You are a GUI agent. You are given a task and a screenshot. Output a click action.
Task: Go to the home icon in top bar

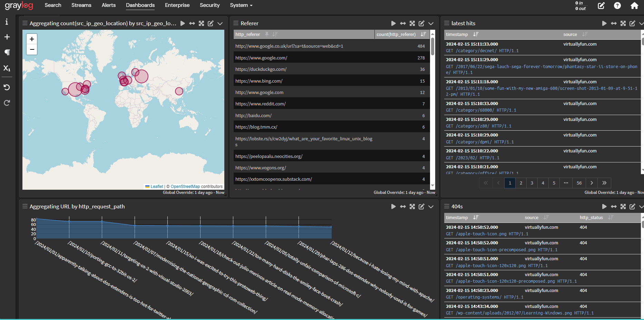[x=634, y=6]
